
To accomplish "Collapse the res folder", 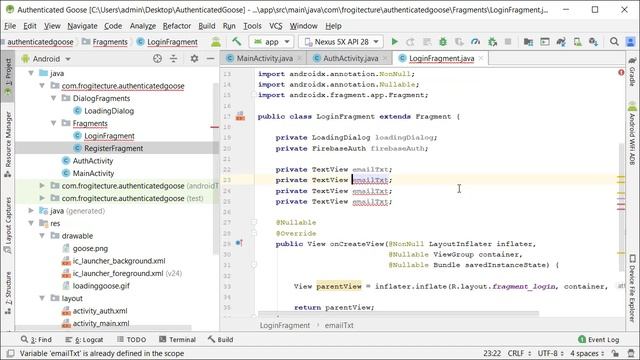I will tap(31, 223).
